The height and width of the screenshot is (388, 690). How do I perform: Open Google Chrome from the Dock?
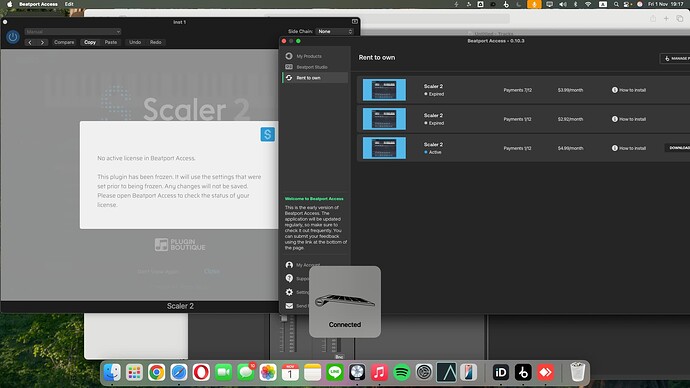click(156, 373)
